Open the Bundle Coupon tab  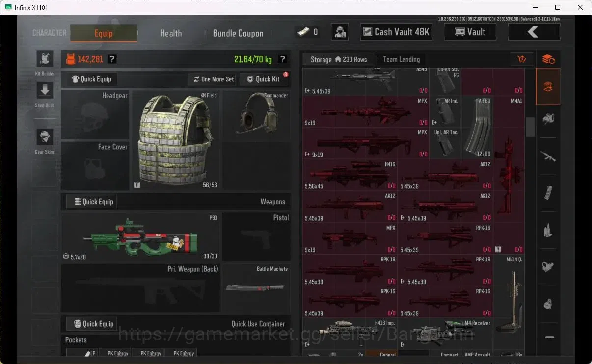tap(238, 33)
